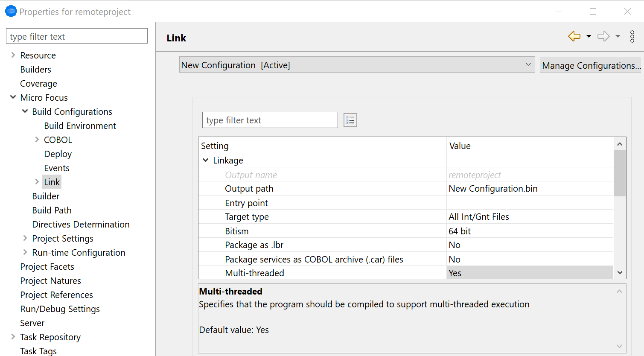This screenshot has height=356, width=644.
Task: Click the settings filter text field
Action: [x=270, y=120]
